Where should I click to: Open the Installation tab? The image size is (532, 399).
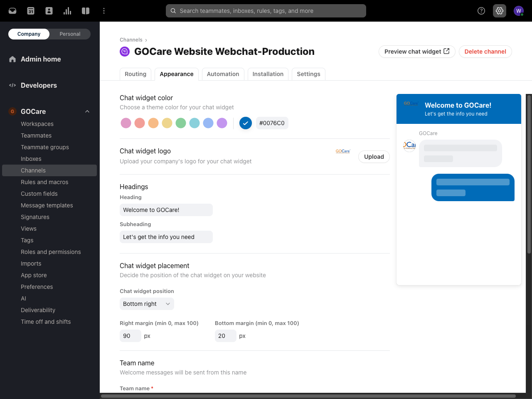click(x=268, y=74)
